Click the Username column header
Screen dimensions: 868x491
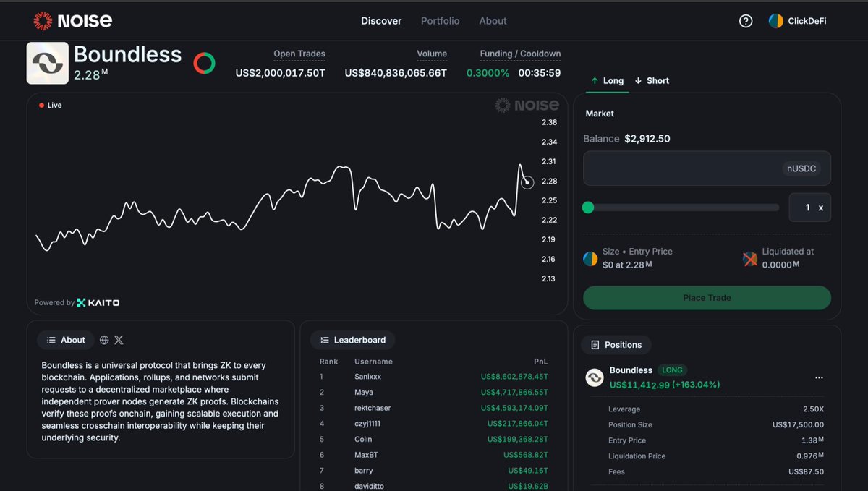pos(373,362)
